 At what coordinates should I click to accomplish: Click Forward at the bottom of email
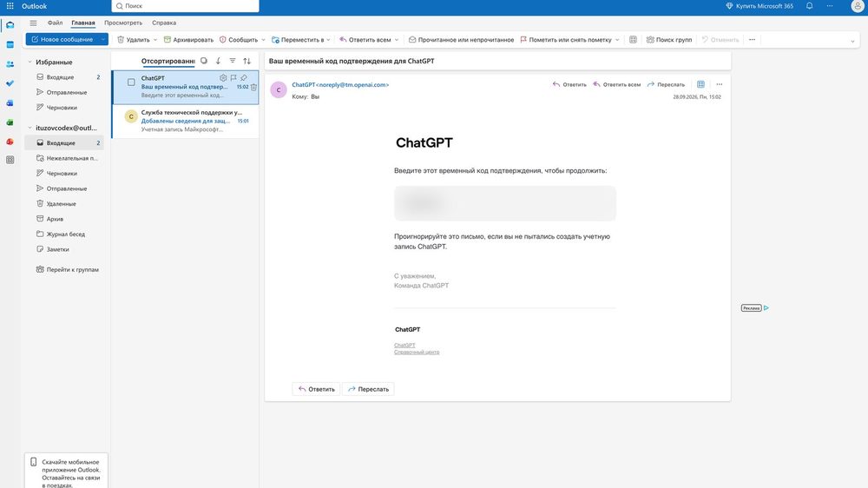tap(368, 389)
